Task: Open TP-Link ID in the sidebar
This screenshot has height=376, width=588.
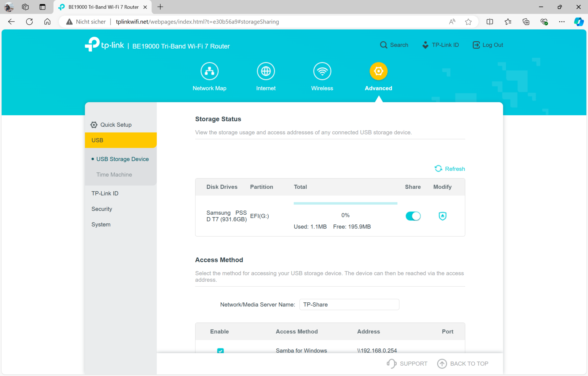Action: tap(105, 193)
